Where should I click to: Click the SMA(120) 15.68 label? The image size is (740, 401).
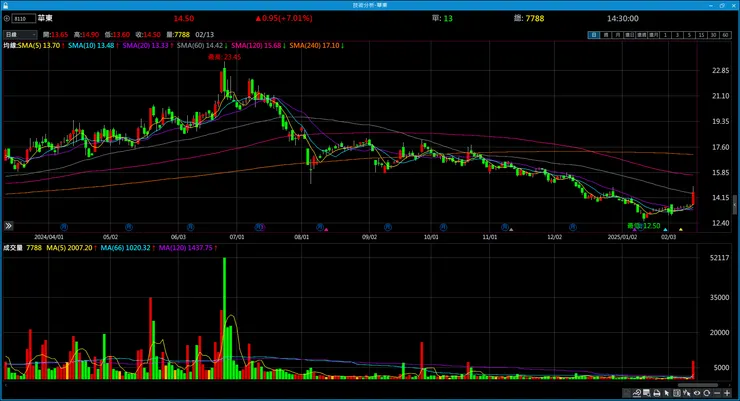click(256, 45)
